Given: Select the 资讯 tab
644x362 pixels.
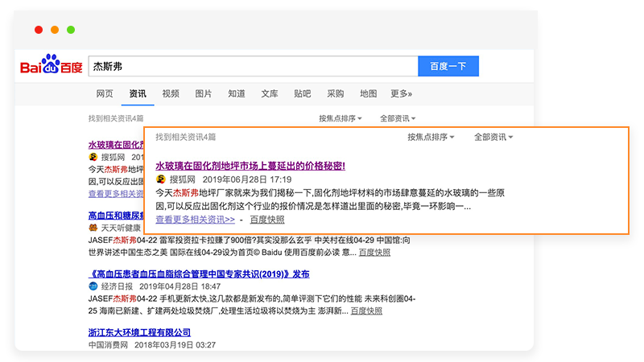Looking at the screenshot, I should (138, 93).
